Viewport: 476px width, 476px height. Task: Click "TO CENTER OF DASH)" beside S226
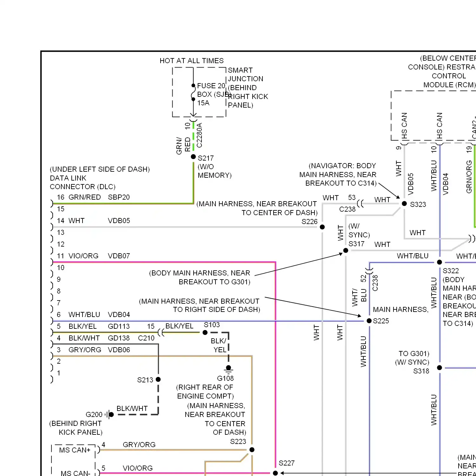click(280, 213)
